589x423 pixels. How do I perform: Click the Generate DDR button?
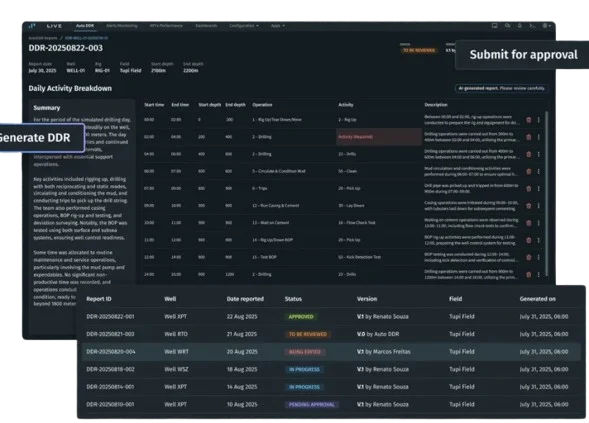pyautogui.click(x=41, y=138)
